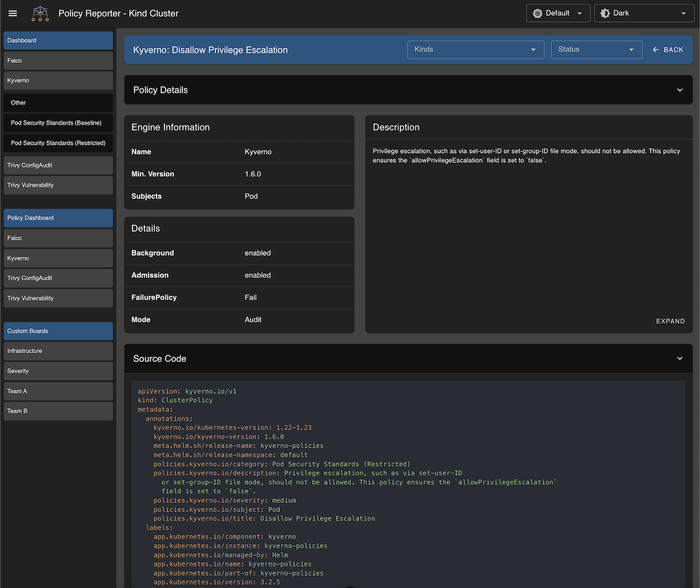This screenshot has height=588, width=700.
Task: Open the Status filter dropdown
Action: [x=596, y=50]
